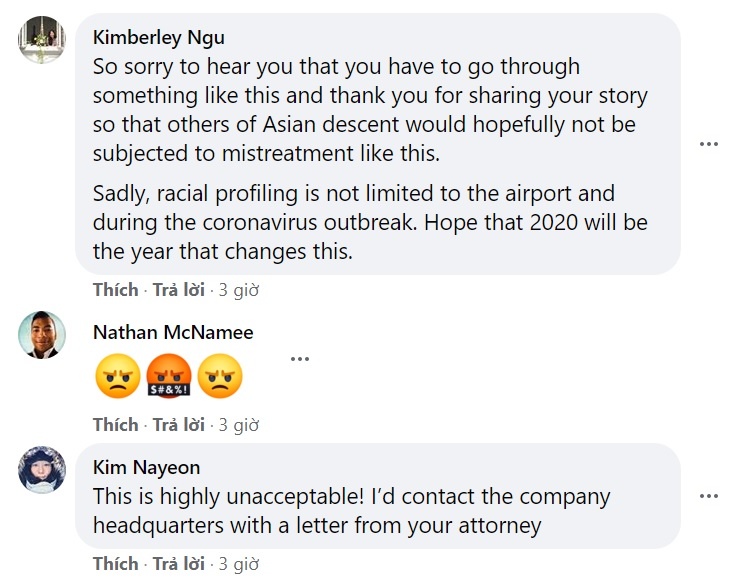Click the first angry face emoji
The image size is (737, 581).
(116, 378)
